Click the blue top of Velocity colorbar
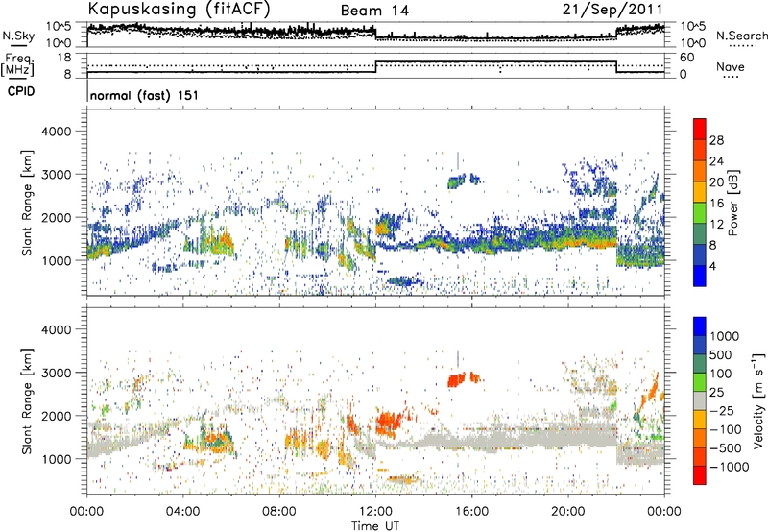The image size is (768, 532). (700, 326)
